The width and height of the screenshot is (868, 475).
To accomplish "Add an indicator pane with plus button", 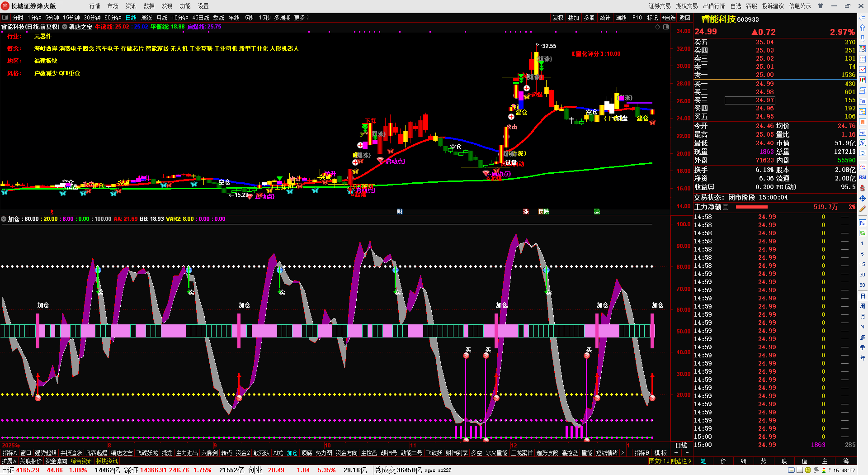I will pyautogui.click(x=676, y=453).
